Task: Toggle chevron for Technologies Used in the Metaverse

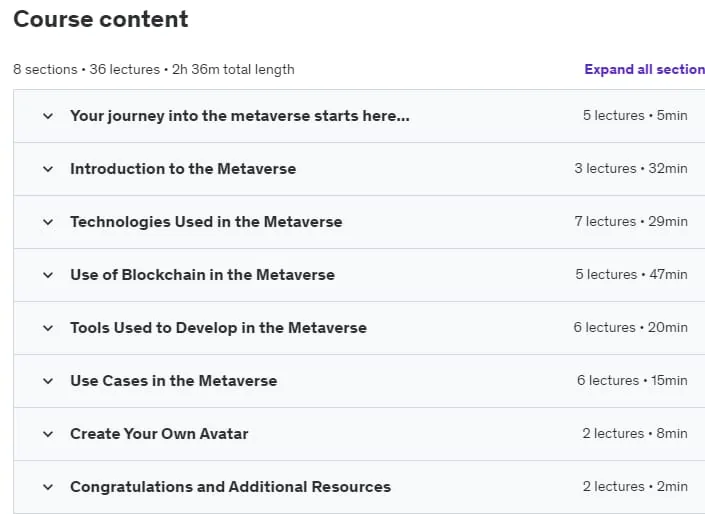Action: 48,222
